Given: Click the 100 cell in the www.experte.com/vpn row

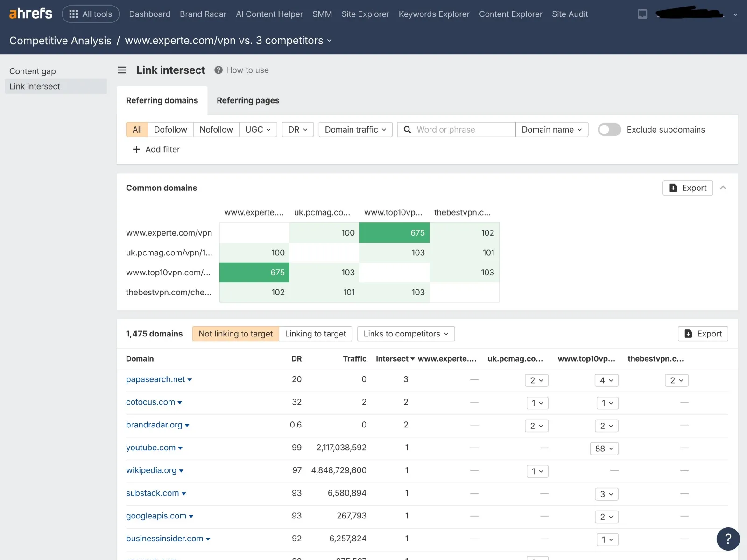Looking at the screenshot, I should [324, 232].
